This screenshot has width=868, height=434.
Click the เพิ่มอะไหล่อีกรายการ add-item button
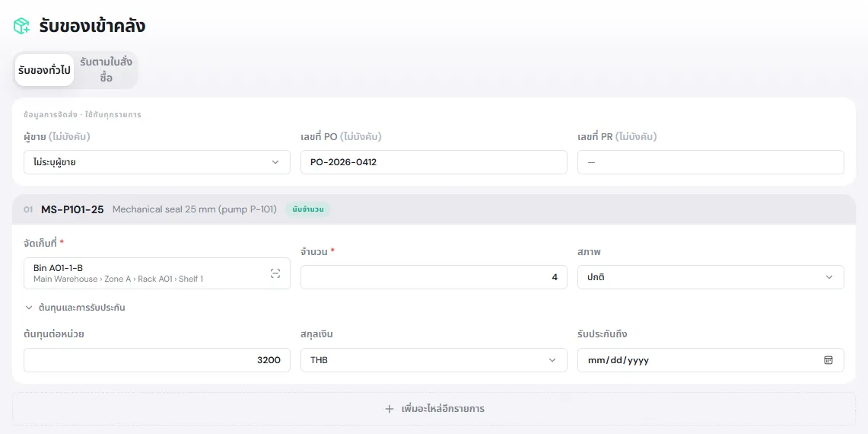[x=434, y=409]
